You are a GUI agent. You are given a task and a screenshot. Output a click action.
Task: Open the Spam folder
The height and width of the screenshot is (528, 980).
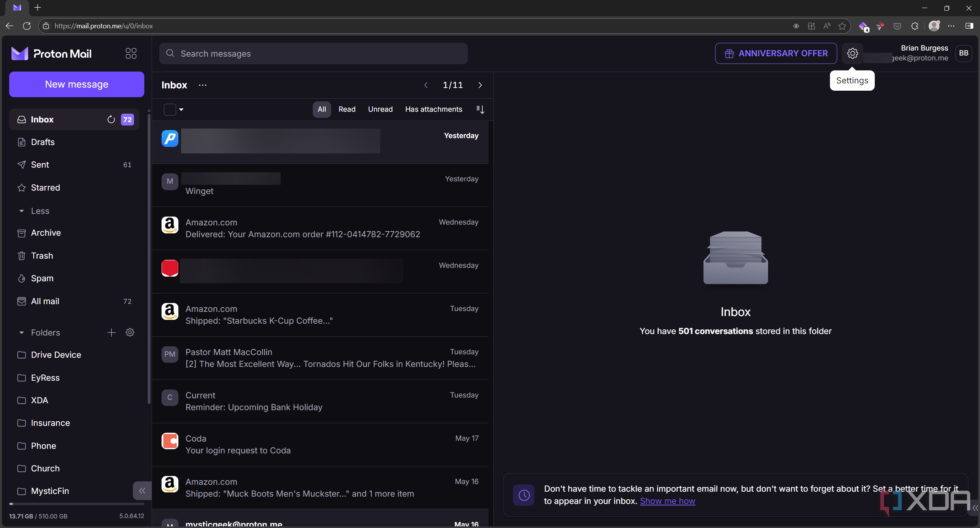[74, 279]
